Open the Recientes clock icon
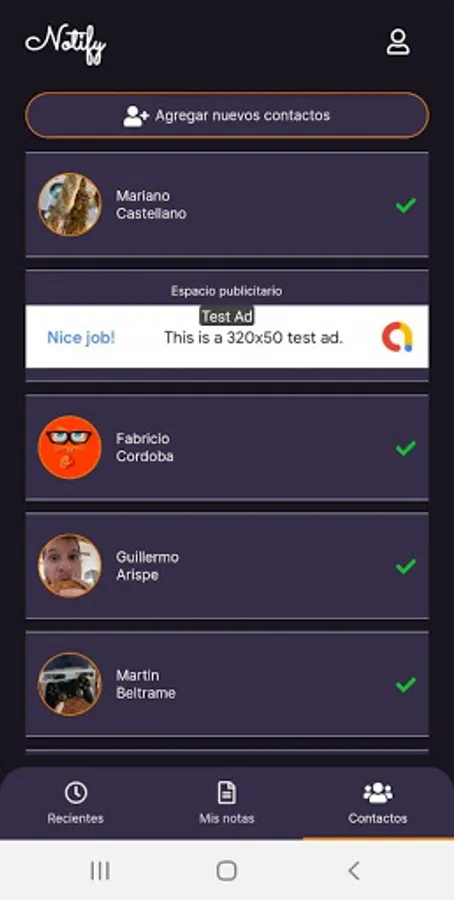The image size is (454, 900). (76, 793)
